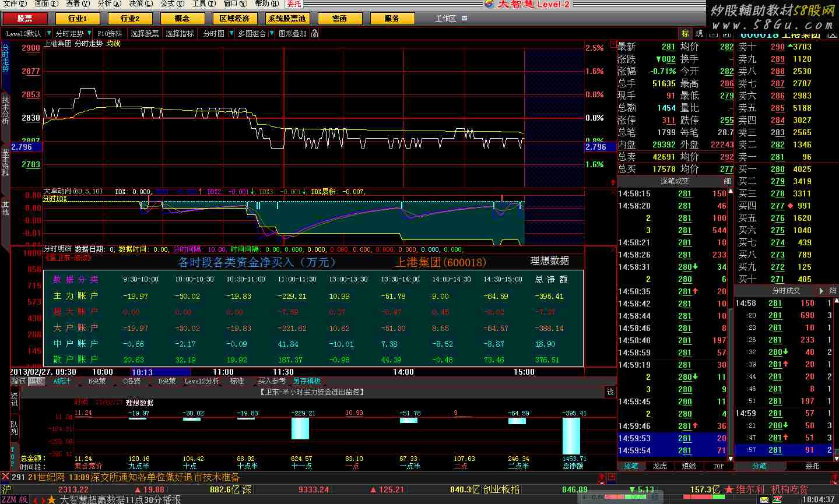Click the left arrow in the bottom ticker
The height and width of the screenshot is (504, 839).
(x=36, y=500)
